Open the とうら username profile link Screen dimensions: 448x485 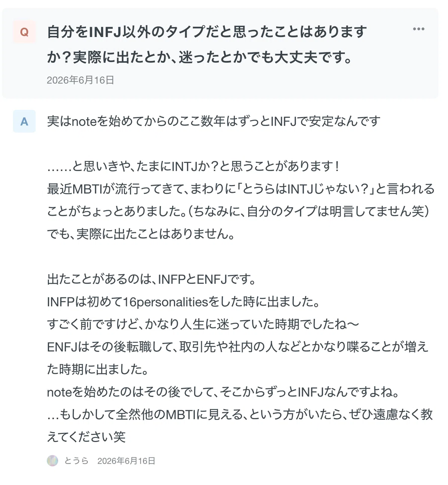76,461
